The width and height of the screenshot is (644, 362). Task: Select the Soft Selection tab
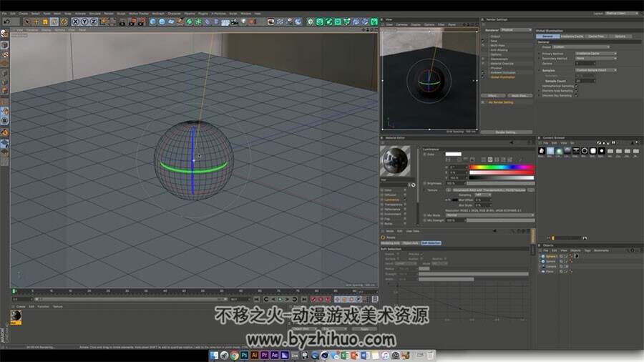pyautogui.click(x=431, y=243)
